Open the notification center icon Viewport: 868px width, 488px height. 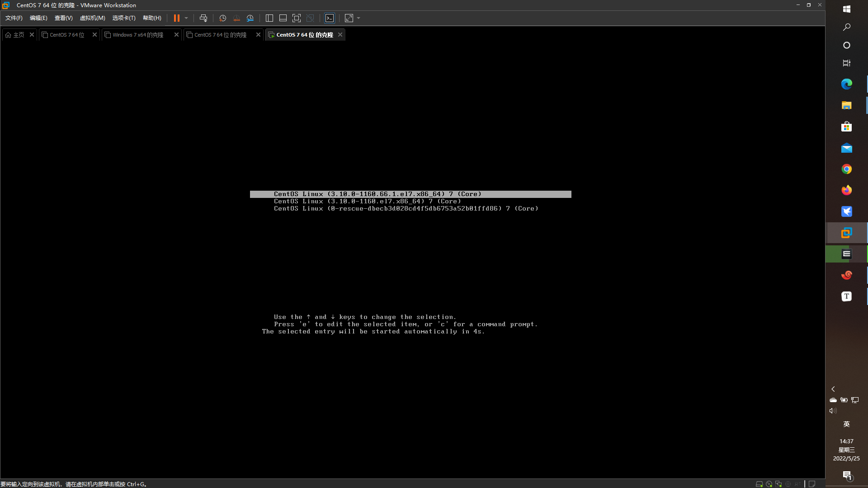847,475
